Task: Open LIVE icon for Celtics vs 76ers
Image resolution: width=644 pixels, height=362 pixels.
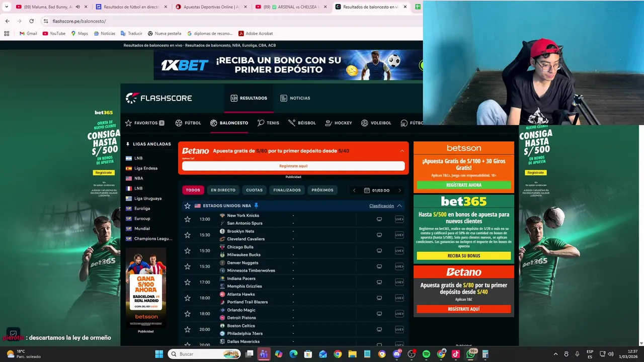Action: pyautogui.click(x=399, y=329)
